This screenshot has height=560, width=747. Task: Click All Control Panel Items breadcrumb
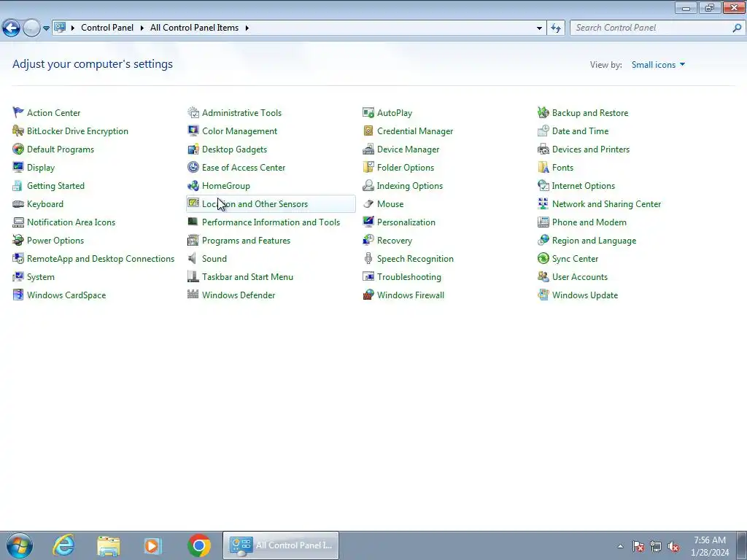[194, 28]
